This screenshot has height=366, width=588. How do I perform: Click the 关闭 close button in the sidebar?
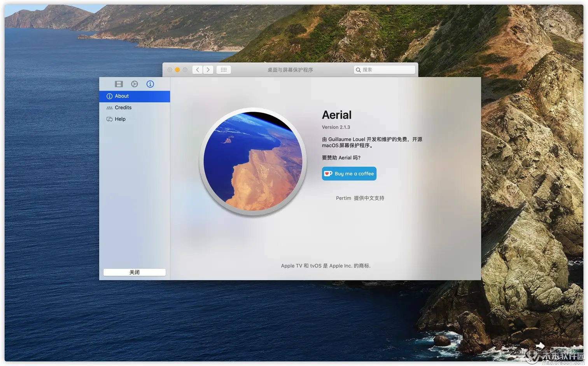click(x=135, y=272)
